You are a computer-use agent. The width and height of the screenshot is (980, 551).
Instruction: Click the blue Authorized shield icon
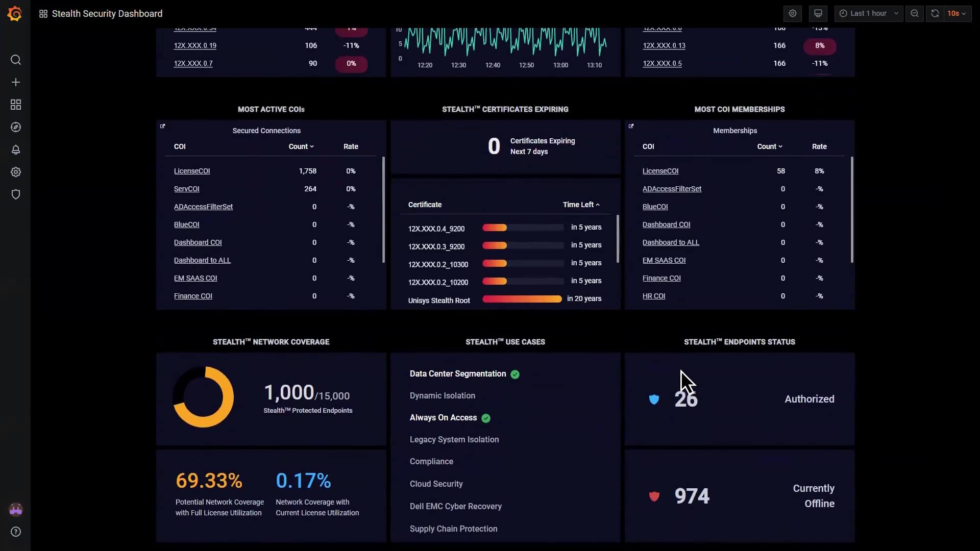click(654, 399)
